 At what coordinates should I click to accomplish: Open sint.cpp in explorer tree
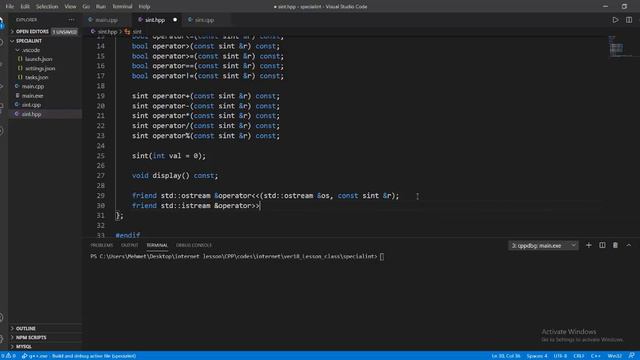pyautogui.click(x=45, y=105)
